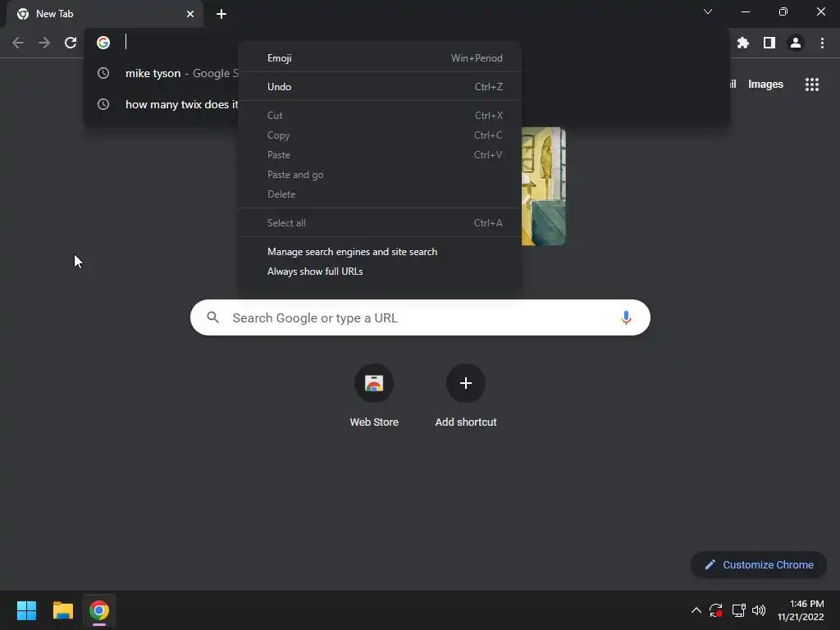Start voice search with microphone icon

click(x=626, y=317)
